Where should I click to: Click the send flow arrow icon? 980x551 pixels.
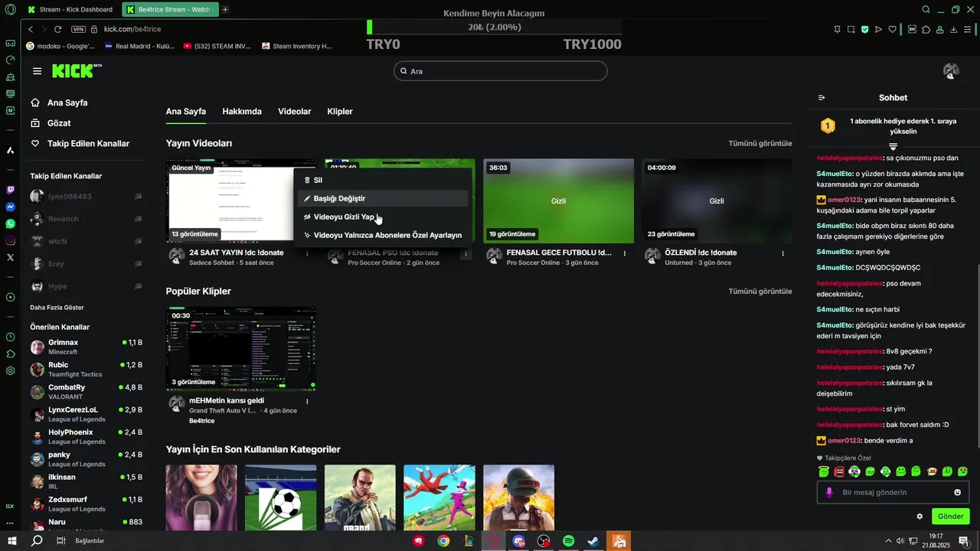[878, 29]
